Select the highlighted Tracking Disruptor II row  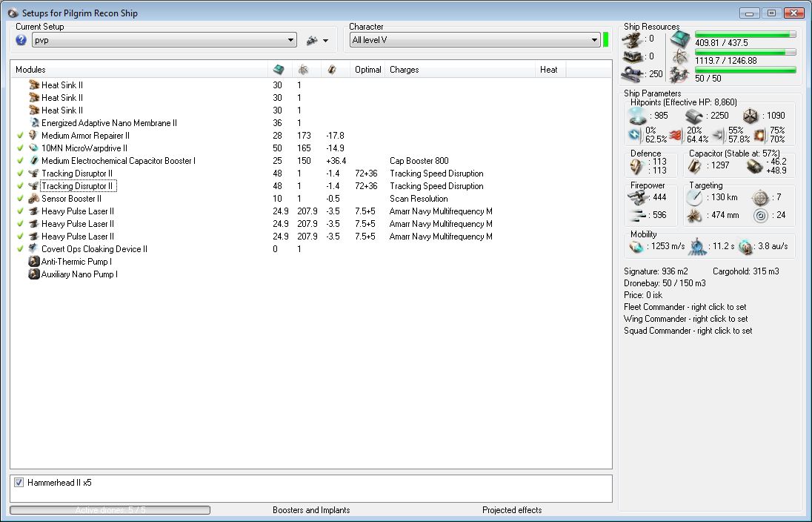79,186
